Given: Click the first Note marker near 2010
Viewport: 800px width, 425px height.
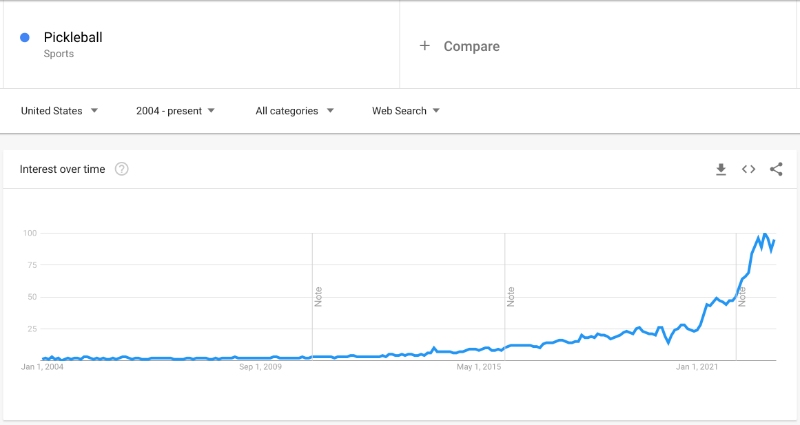Looking at the screenshot, I should tap(318, 296).
